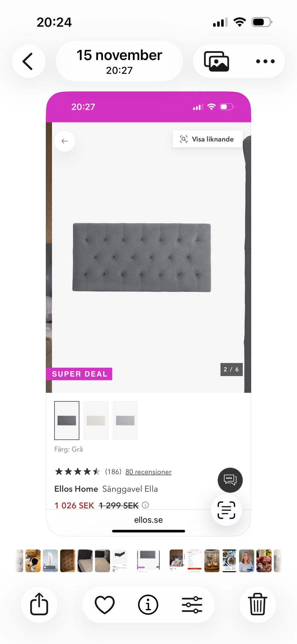
Task: Tap the back chevron icon
Action: pyautogui.click(x=28, y=61)
